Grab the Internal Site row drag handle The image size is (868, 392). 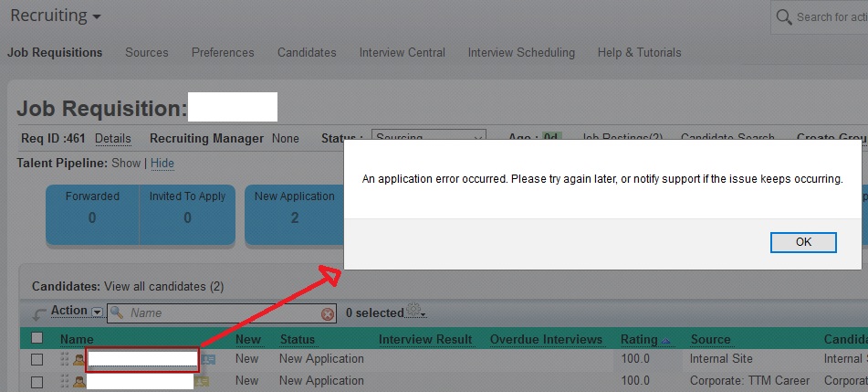coord(65,359)
